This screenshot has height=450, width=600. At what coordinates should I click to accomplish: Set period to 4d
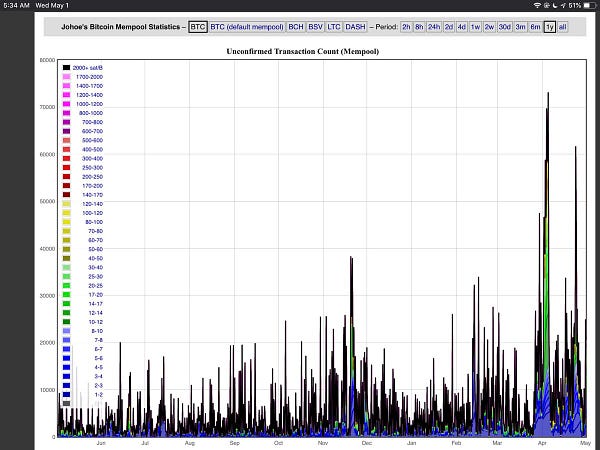pos(462,27)
